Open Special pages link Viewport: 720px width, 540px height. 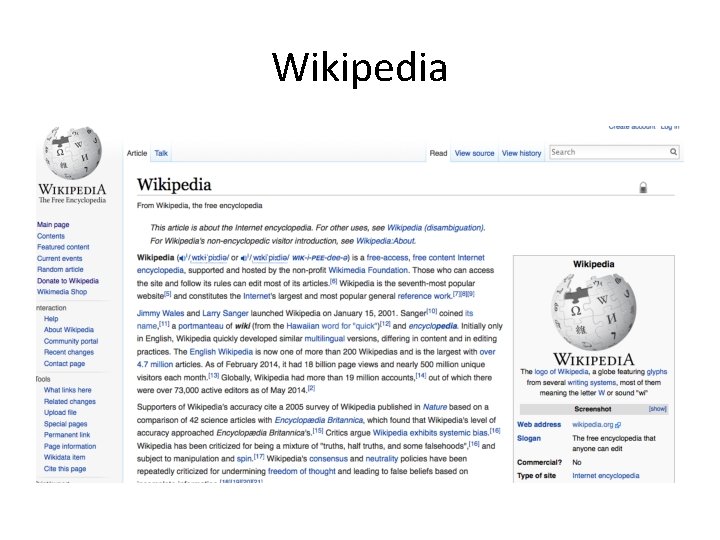click(x=65, y=424)
